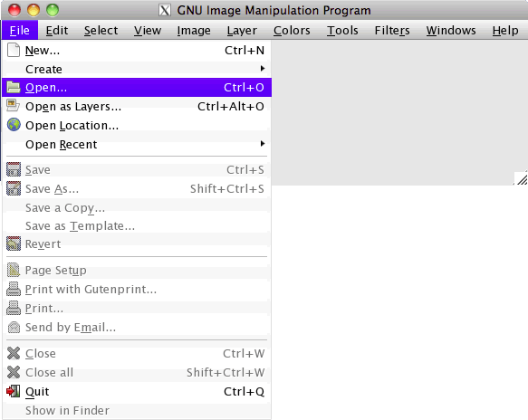Open the Layer menu
Image resolution: width=528 pixels, height=420 pixels.
coord(242,30)
